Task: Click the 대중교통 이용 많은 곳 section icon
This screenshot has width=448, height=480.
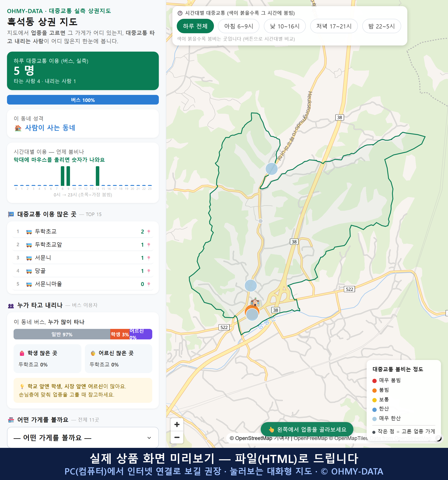Action: 11,214
